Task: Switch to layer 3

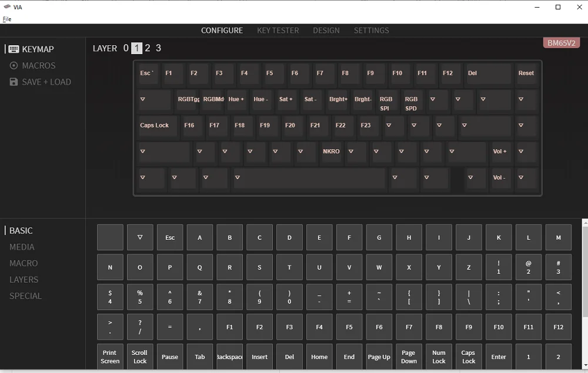Action: pos(158,48)
